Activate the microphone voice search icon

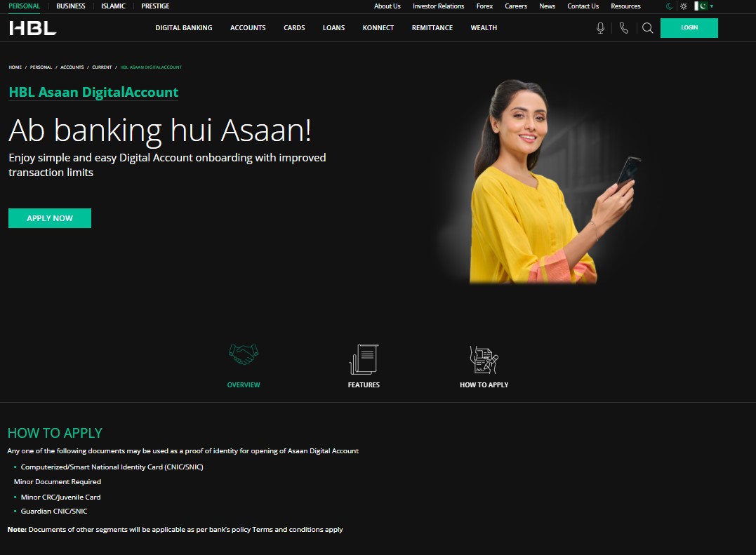pos(600,28)
